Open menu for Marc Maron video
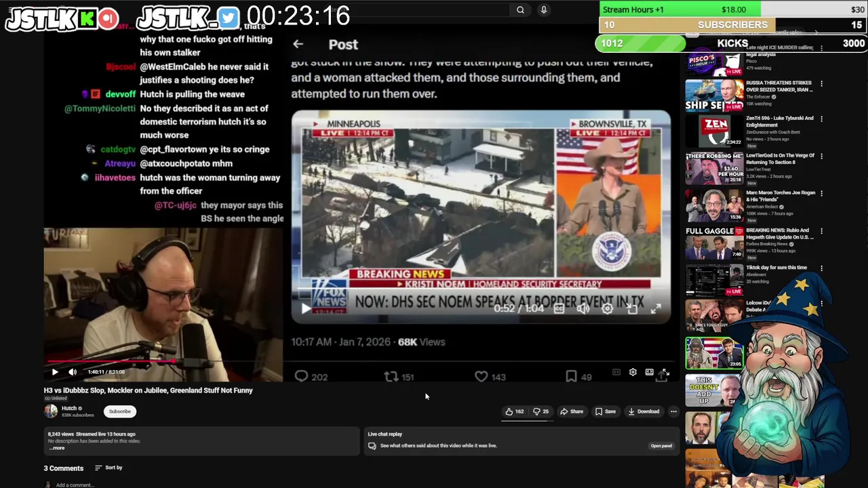 821,194
